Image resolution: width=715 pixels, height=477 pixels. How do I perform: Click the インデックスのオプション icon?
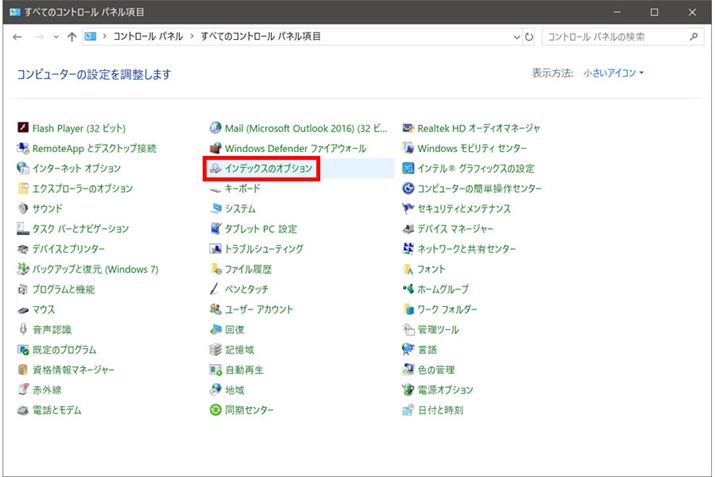click(x=215, y=169)
